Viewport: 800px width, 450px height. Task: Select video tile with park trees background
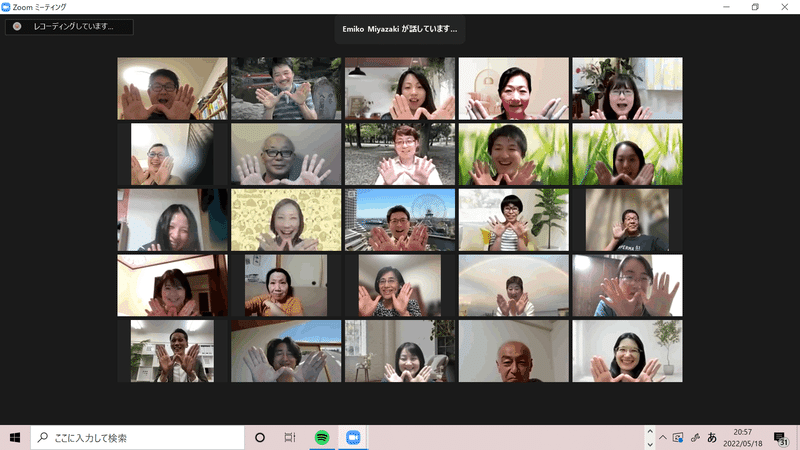pyautogui.click(x=400, y=154)
